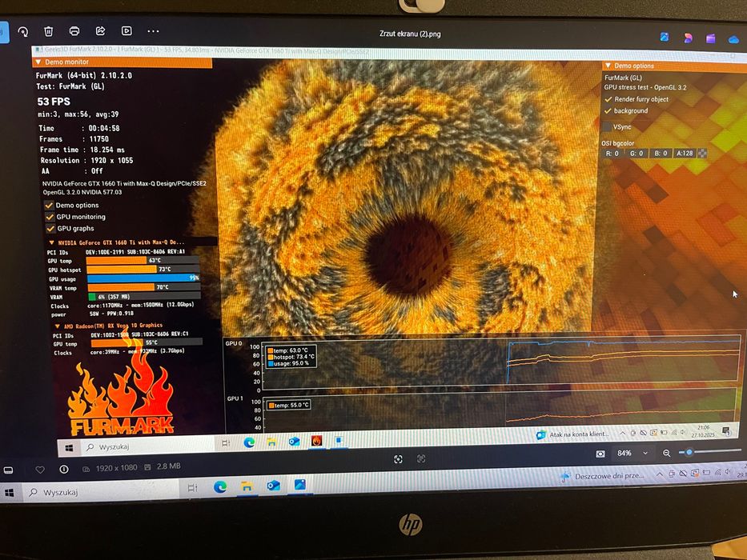Click Outlook icon in the screenshot's taskbar
The height and width of the screenshot is (560, 747).
pyautogui.click(x=294, y=442)
